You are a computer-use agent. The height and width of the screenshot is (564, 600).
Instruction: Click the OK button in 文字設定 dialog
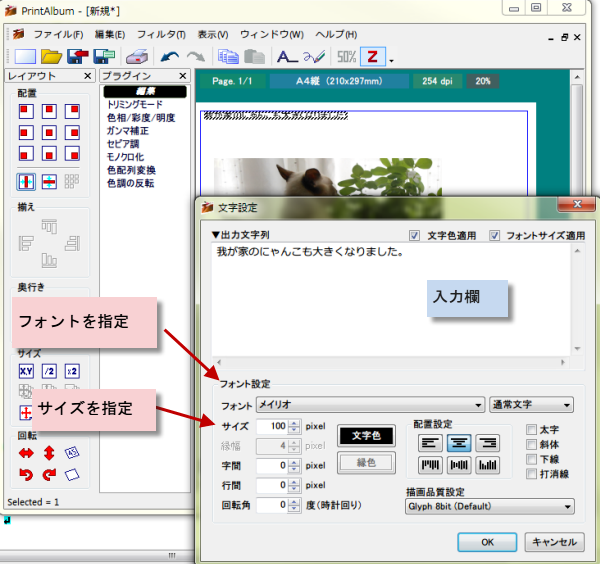487,542
